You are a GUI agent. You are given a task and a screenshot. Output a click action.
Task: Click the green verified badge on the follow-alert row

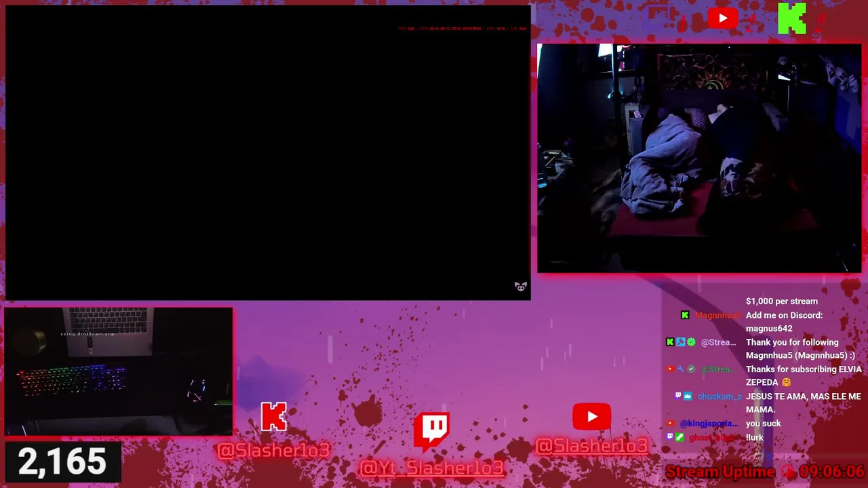691,342
